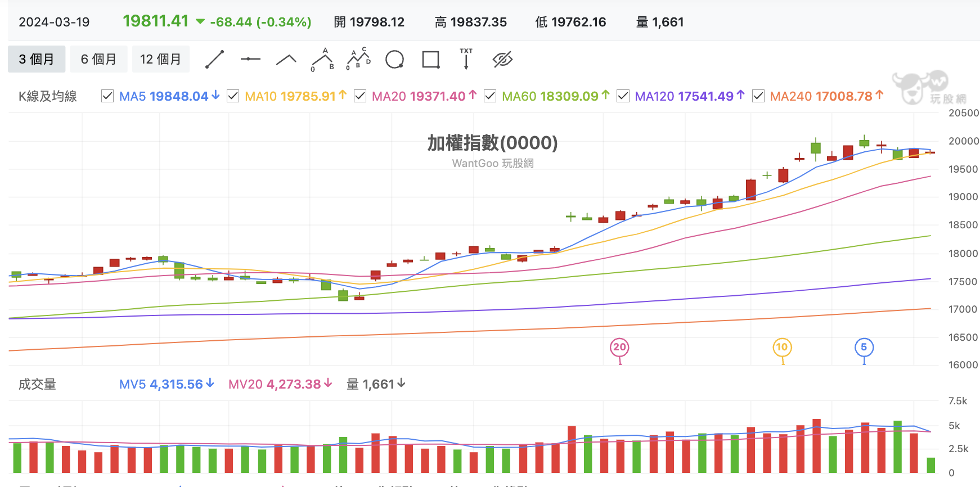
Task: Click the change -68.44 (-0.34%)
Action: (x=260, y=22)
